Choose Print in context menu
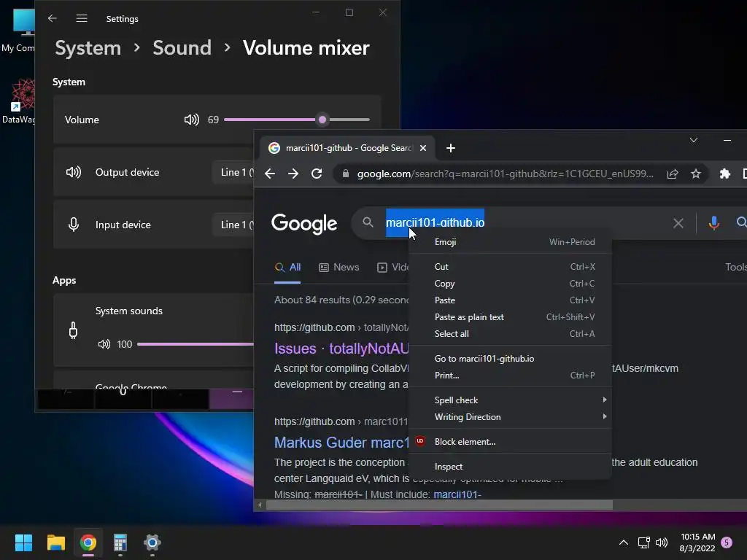 coord(510,376)
